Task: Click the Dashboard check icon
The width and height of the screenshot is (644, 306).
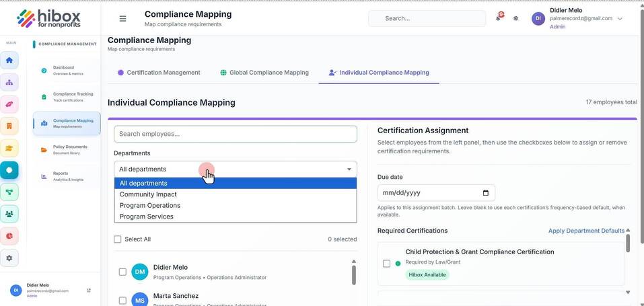Action: point(44,71)
